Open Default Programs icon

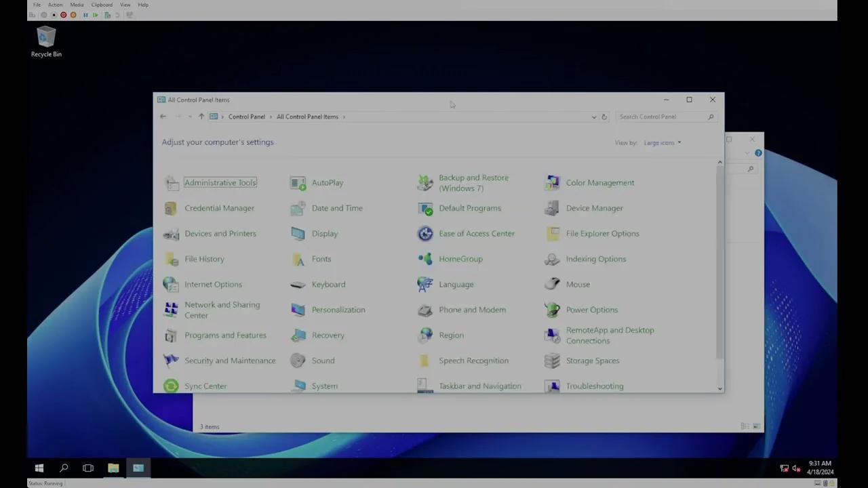[425, 208]
